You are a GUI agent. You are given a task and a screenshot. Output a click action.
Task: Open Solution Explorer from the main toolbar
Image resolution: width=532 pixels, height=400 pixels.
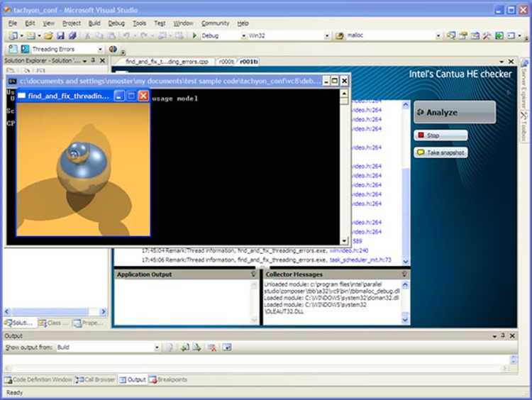pyautogui.click(x=451, y=35)
